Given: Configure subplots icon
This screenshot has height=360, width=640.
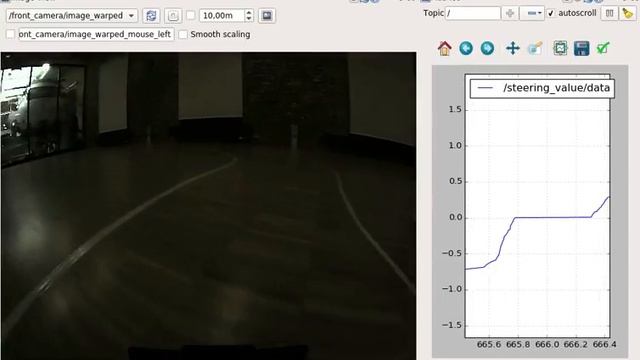Looking at the screenshot, I should coord(560,48).
